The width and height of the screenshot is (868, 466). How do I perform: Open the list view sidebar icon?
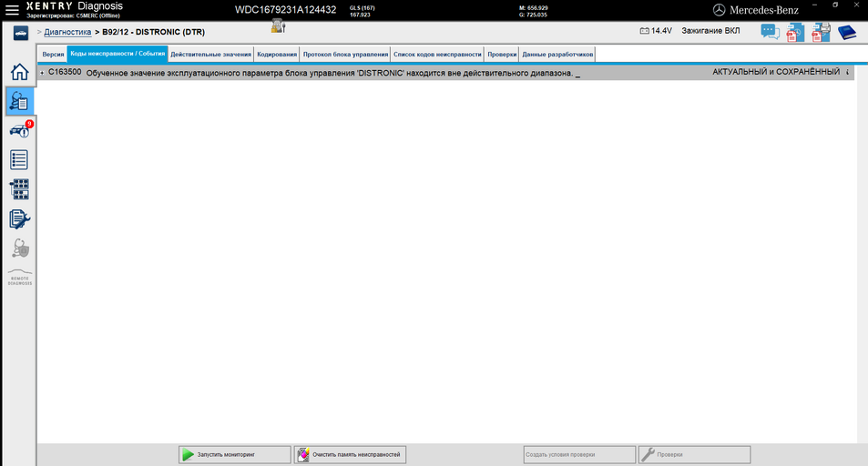(x=19, y=160)
